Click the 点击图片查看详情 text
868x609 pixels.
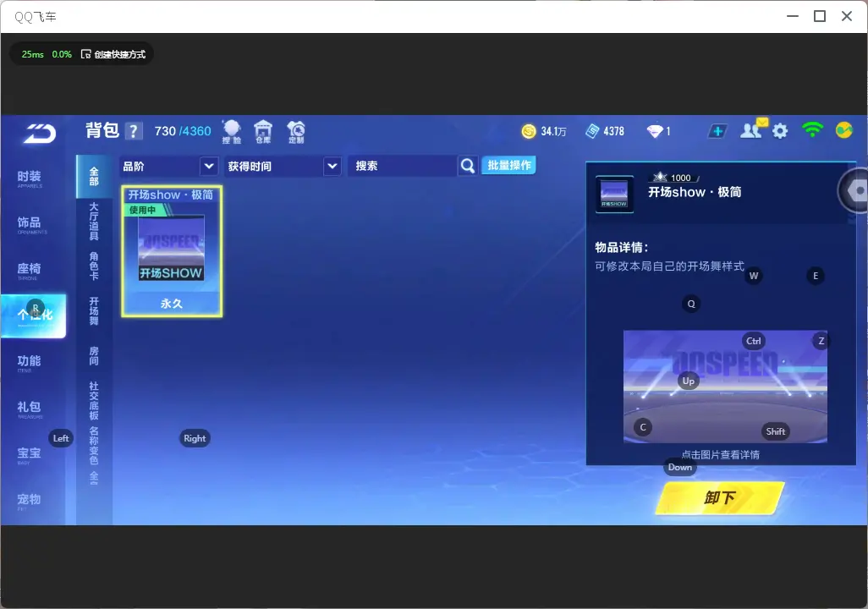(x=720, y=454)
